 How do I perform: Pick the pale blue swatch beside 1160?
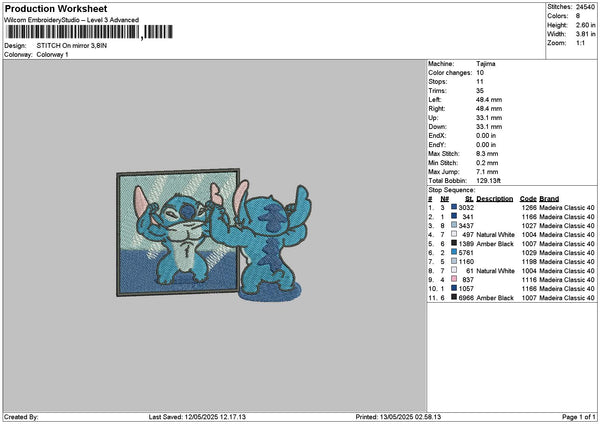click(454, 261)
